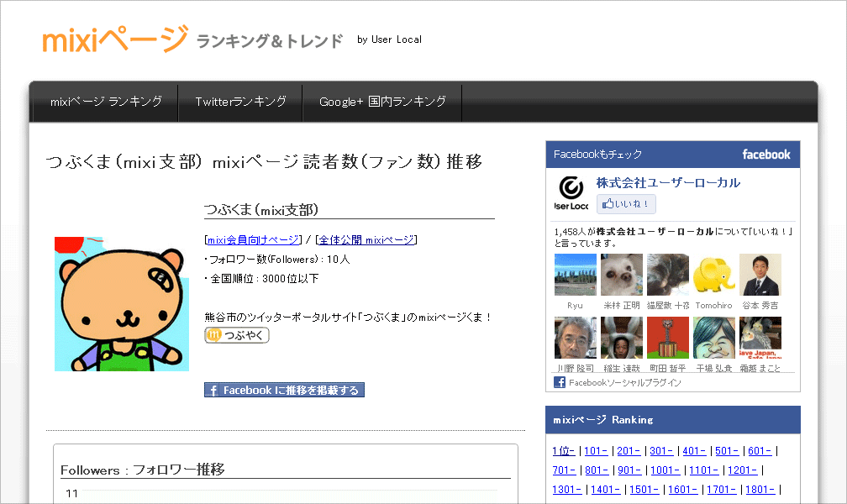Click the facebook wordmark in header
This screenshot has height=504, width=847.
766,155
